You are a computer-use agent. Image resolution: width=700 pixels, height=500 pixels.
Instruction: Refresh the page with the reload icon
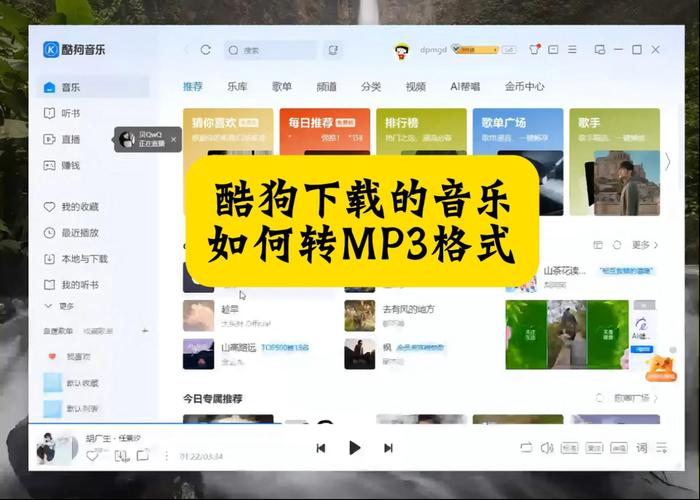click(x=205, y=50)
